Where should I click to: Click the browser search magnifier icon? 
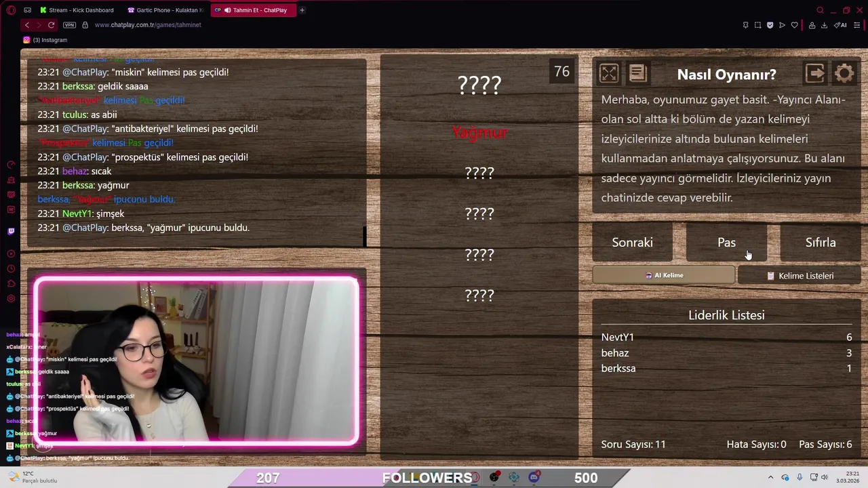tap(820, 10)
